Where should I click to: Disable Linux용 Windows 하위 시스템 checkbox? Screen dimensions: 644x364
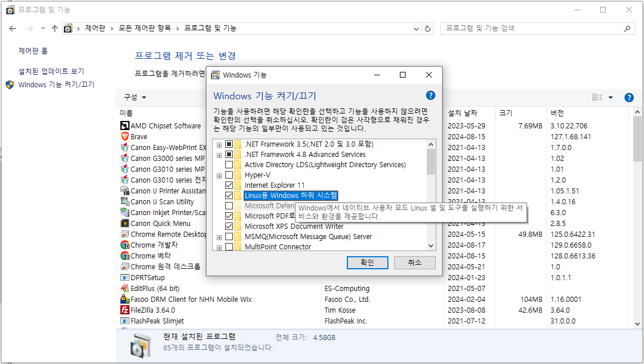click(x=230, y=195)
